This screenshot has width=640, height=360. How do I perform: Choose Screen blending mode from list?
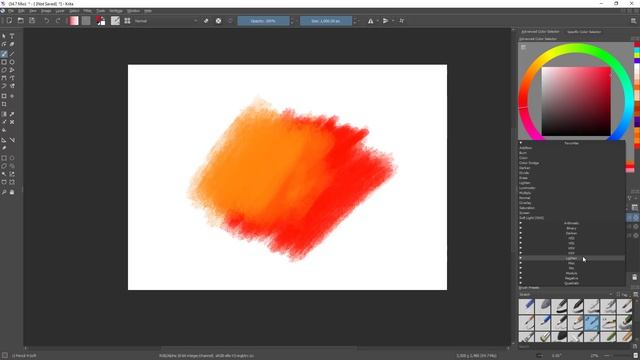571,213
